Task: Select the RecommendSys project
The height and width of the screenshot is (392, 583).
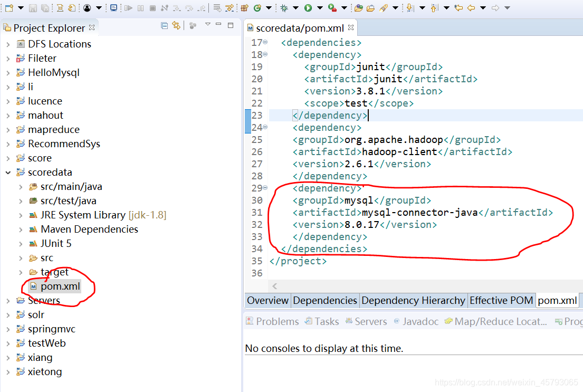Action: click(64, 144)
